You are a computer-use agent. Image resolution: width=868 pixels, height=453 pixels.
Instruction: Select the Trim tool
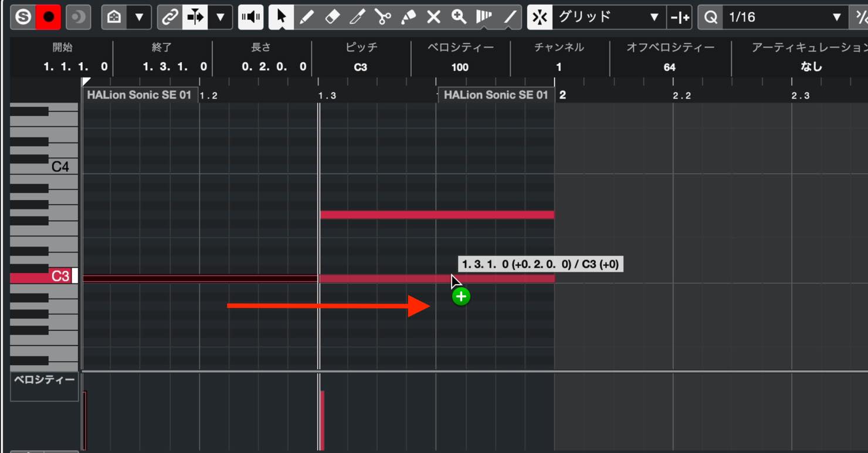(x=357, y=17)
